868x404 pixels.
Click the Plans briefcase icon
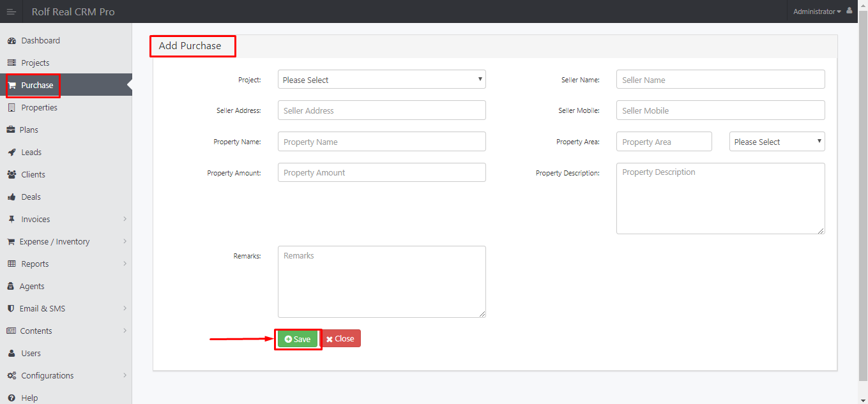11,130
